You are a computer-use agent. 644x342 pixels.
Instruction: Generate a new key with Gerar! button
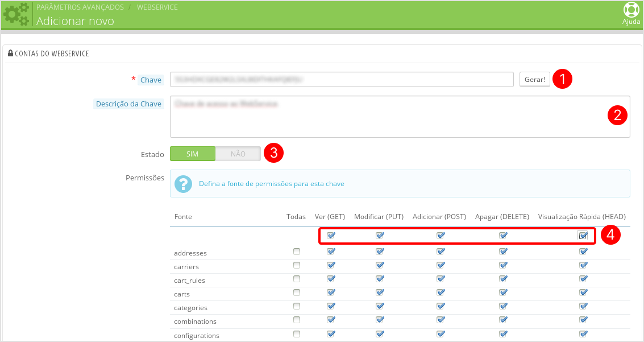(535, 79)
